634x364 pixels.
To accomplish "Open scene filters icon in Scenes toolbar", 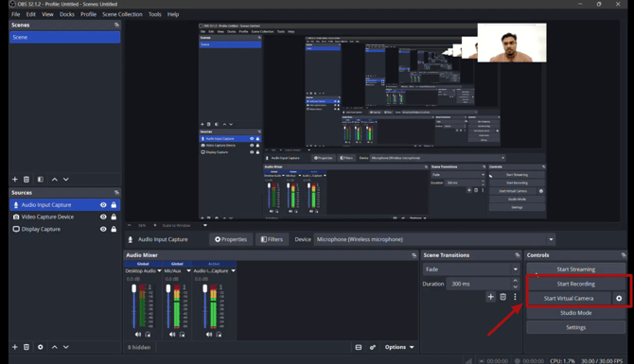I will (x=41, y=180).
